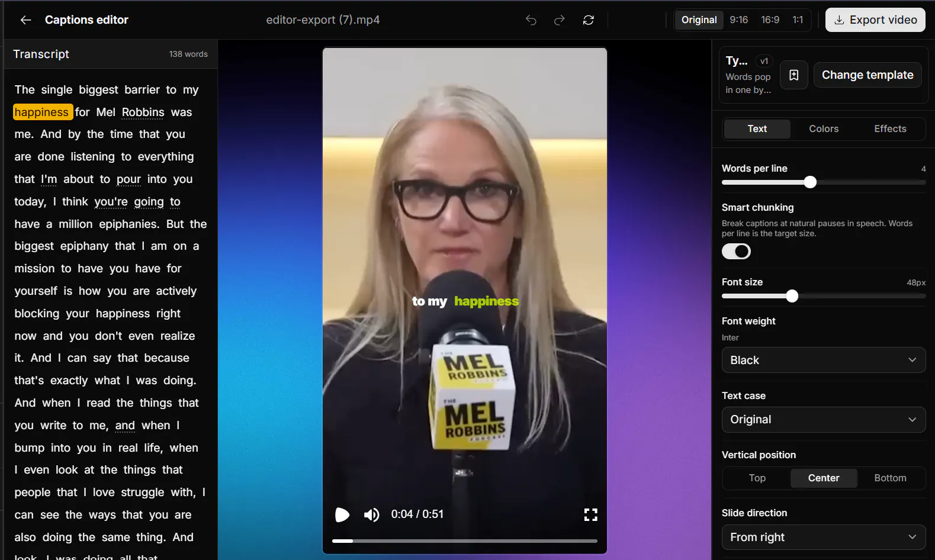Image resolution: width=935 pixels, height=560 pixels.
Task: Mute the video volume
Action: tap(372, 514)
